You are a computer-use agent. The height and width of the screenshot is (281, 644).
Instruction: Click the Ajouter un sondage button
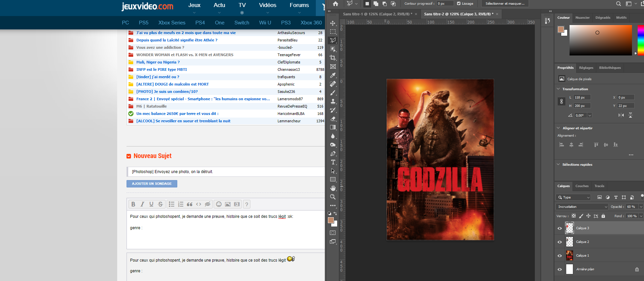point(152,184)
